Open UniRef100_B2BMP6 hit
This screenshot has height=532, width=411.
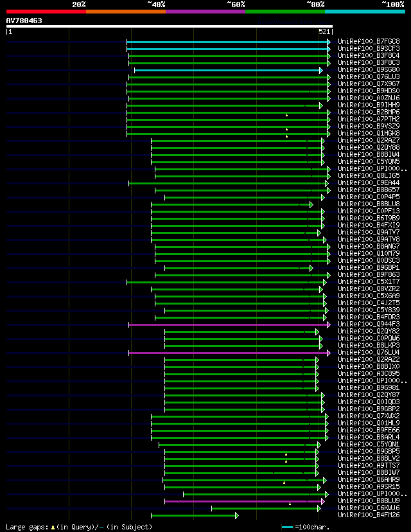[369, 112]
